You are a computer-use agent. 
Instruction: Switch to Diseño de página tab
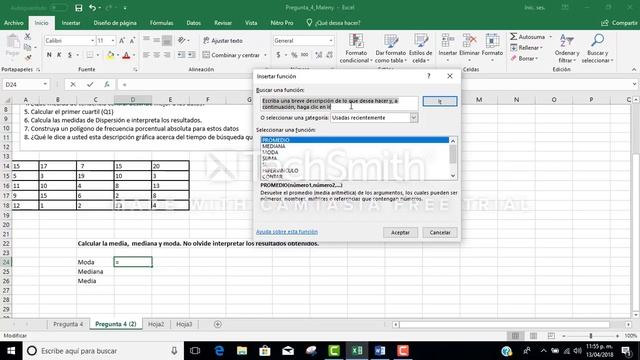(115, 23)
